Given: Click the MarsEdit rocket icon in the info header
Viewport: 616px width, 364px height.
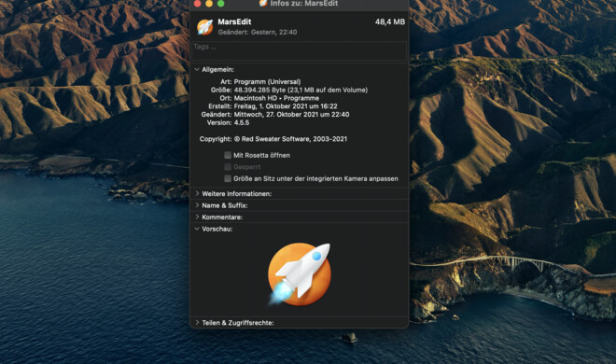Looking at the screenshot, I should [x=205, y=27].
